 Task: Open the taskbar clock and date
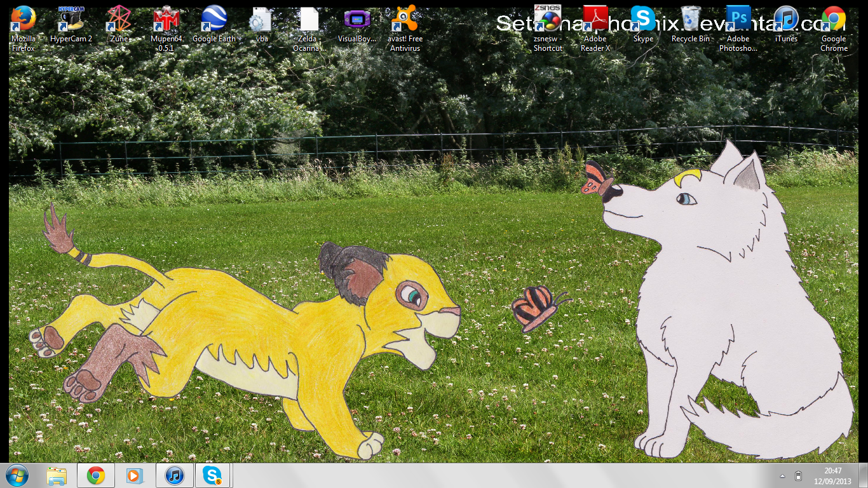832,475
